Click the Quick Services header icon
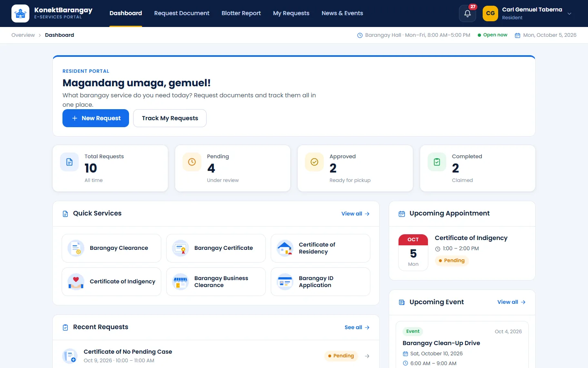Screen dimensions: 588x368 [65, 214]
